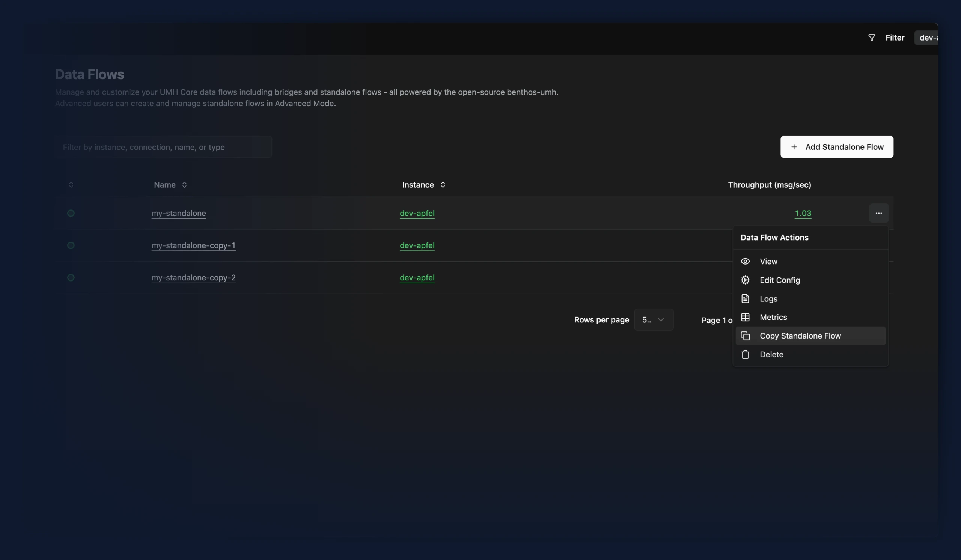
Task: Click the Filter label in top bar
Action: [x=895, y=38]
